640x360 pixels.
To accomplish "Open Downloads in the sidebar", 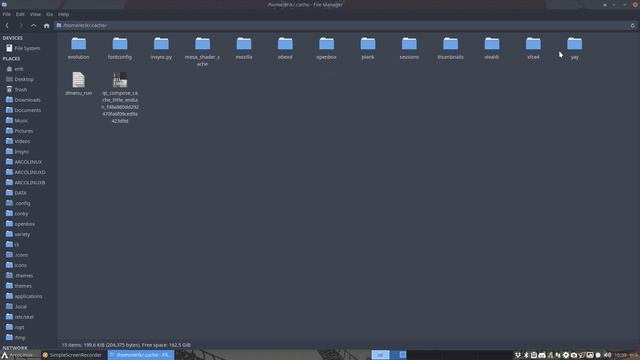I will (27, 100).
